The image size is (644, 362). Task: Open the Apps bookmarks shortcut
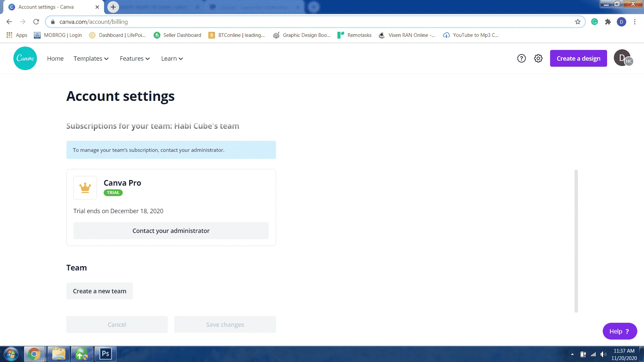[17, 35]
